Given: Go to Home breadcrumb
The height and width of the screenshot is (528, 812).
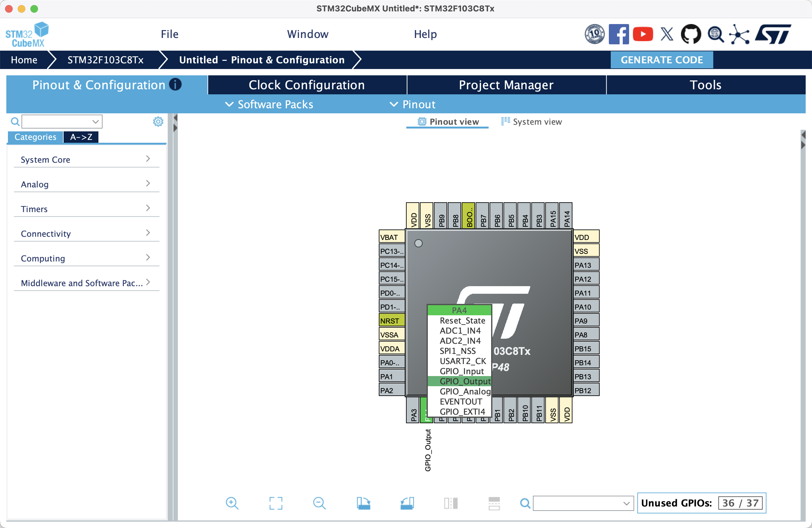Looking at the screenshot, I should click(24, 60).
